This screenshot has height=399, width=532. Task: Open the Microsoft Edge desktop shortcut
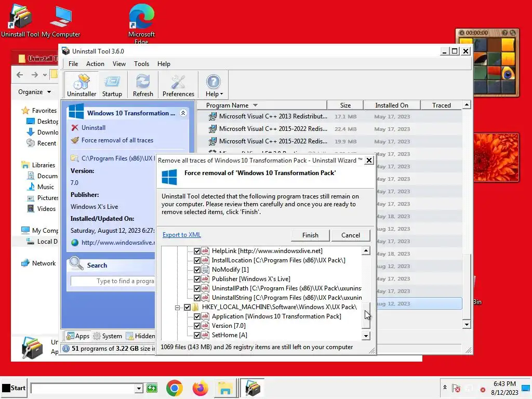click(141, 24)
